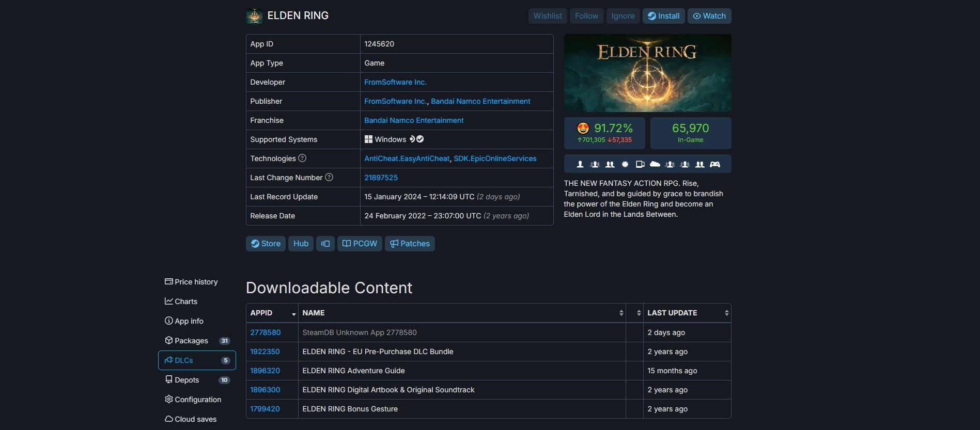
Task: Open the Price history section
Action: 197,282
